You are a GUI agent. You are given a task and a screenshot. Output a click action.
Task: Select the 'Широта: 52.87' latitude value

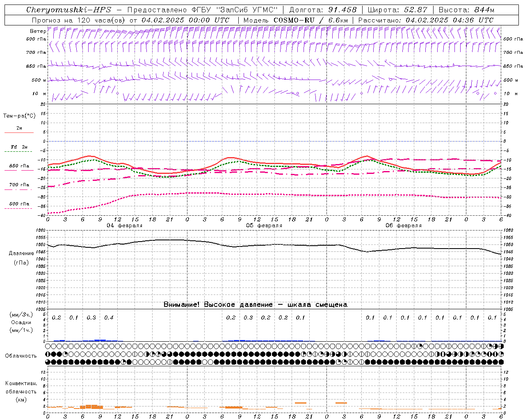click(397, 10)
